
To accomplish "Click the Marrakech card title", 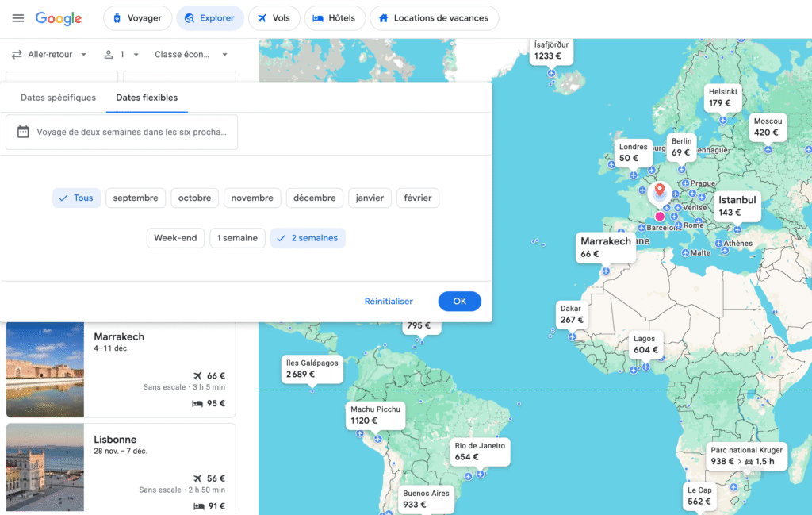I will (x=119, y=336).
